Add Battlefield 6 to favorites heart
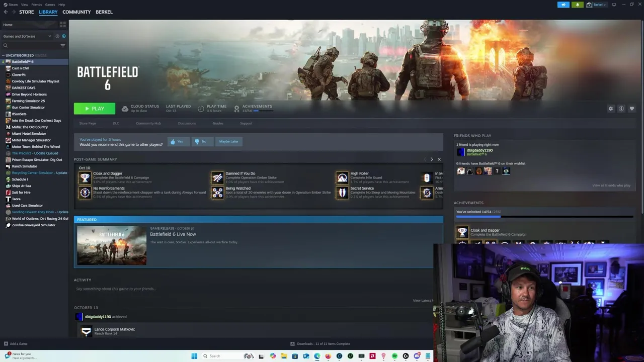Viewport: 644px width, 362px height. (632, 109)
